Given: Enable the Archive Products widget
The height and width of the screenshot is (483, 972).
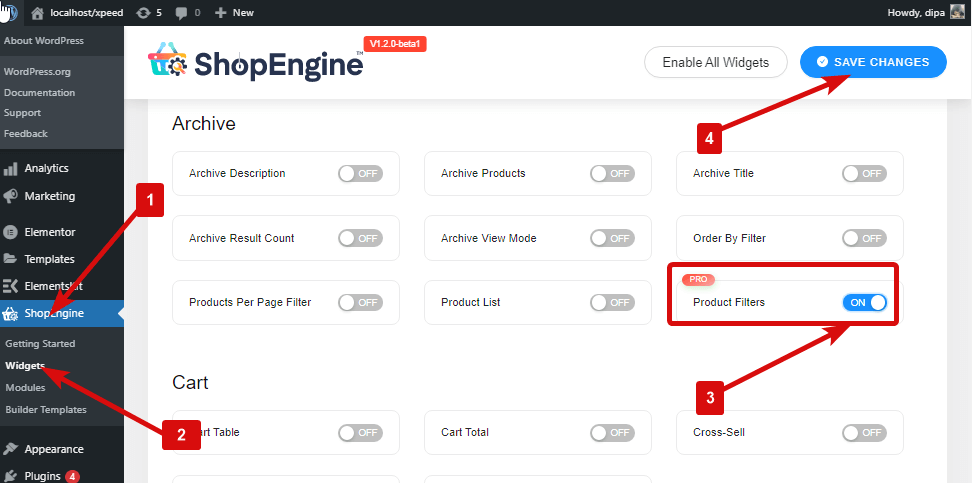Looking at the screenshot, I should (612, 174).
